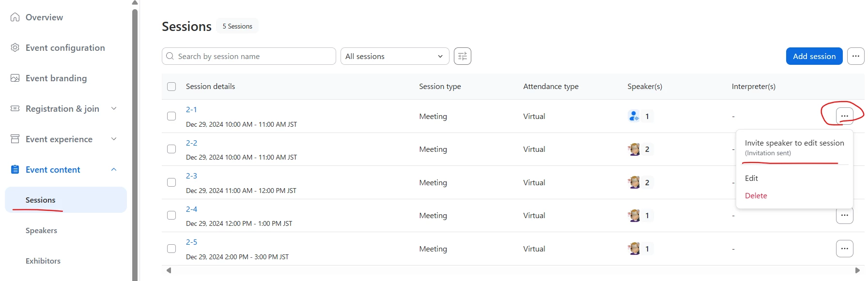The image size is (868, 281).
Task: Tick the checkbox for session 2-3
Action: 171,182
